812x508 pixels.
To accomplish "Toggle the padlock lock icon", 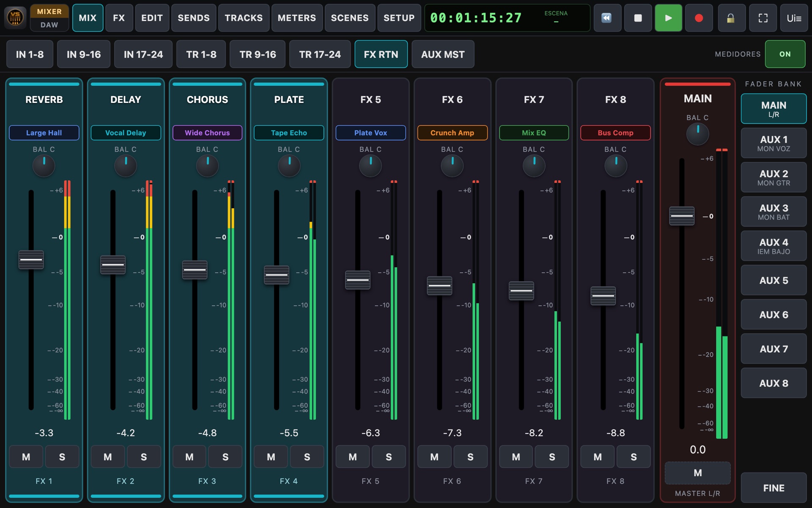I will coord(731,18).
